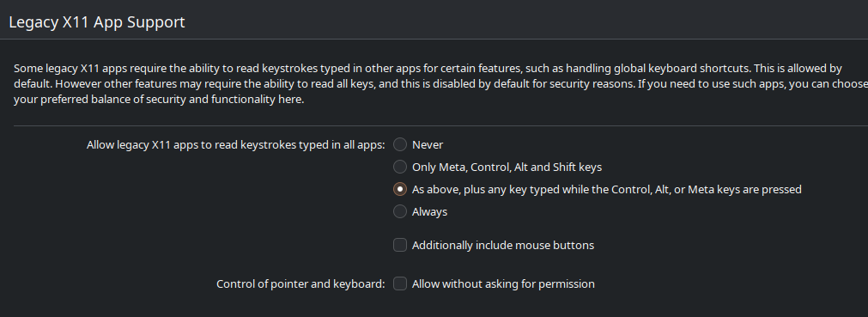Screen dimensions: 868x317
Task: Click the divider line beneath the page heading
Action: pos(434,39)
